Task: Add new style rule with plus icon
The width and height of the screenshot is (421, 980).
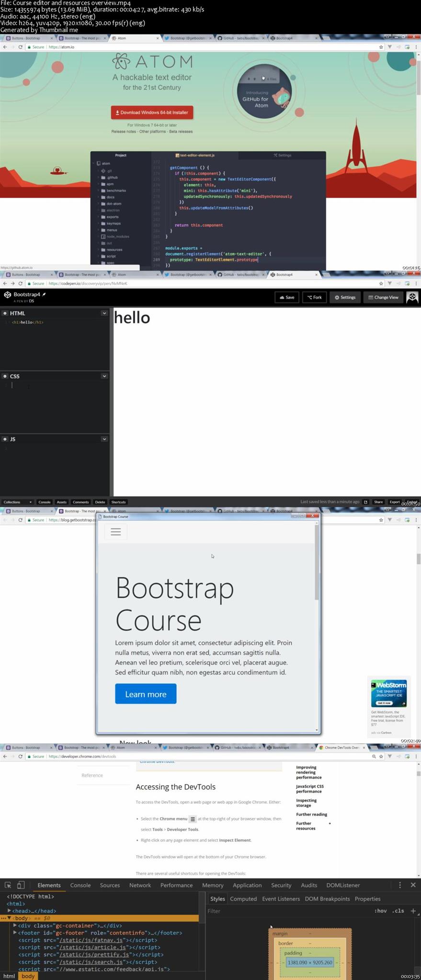Action: (413, 911)
